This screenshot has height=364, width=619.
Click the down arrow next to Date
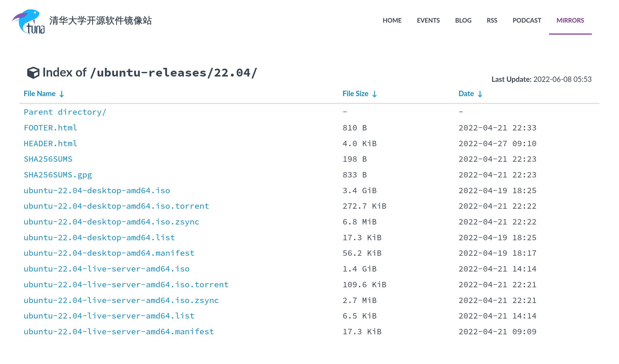pyautogui.click(x=480, y=94)
